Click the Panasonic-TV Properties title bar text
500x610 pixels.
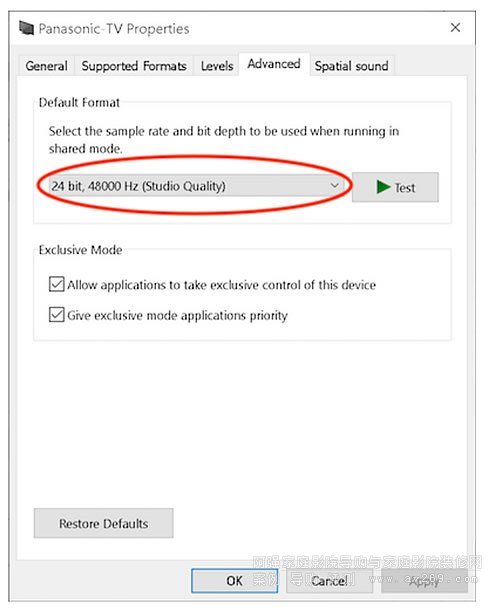pyautogui.click(x=114, y=29)
